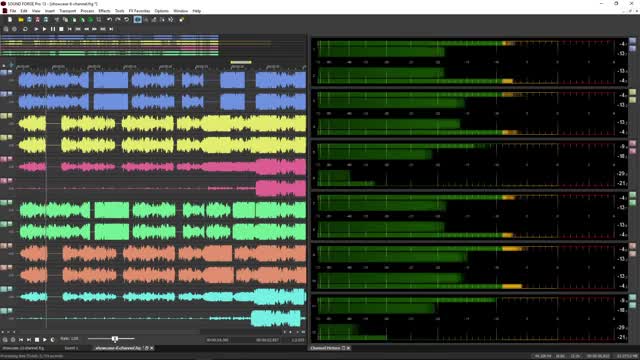Click the Paste clipboard icon
The image size is (640, 360).
(74, 20)
